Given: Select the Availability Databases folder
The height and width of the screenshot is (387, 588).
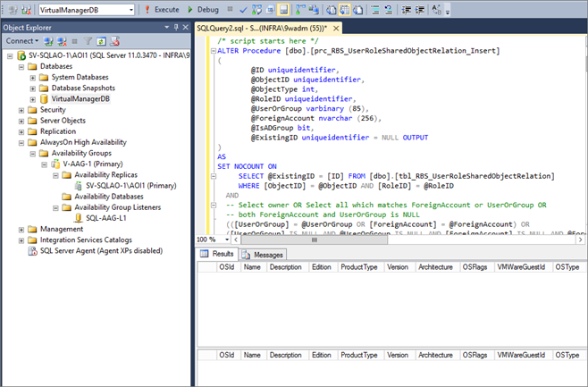Looking at the screenshot, I should [109, 197].
